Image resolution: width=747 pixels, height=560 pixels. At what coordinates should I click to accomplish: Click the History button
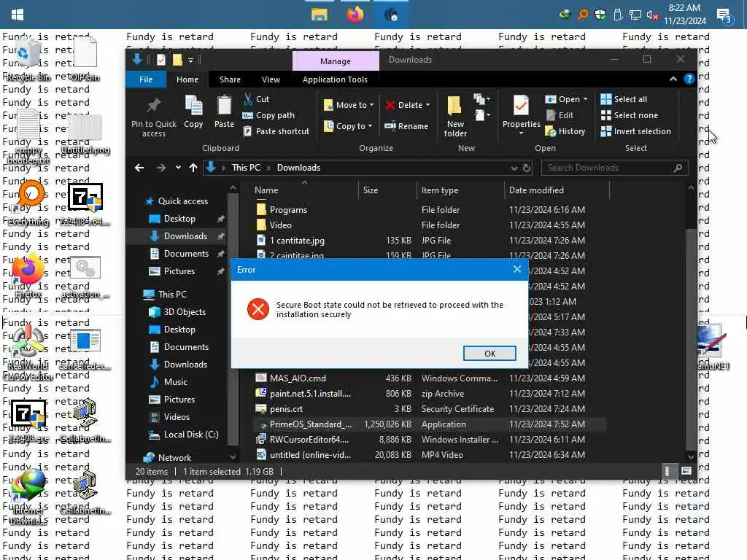pyautogui.click(x=565, y=131)
